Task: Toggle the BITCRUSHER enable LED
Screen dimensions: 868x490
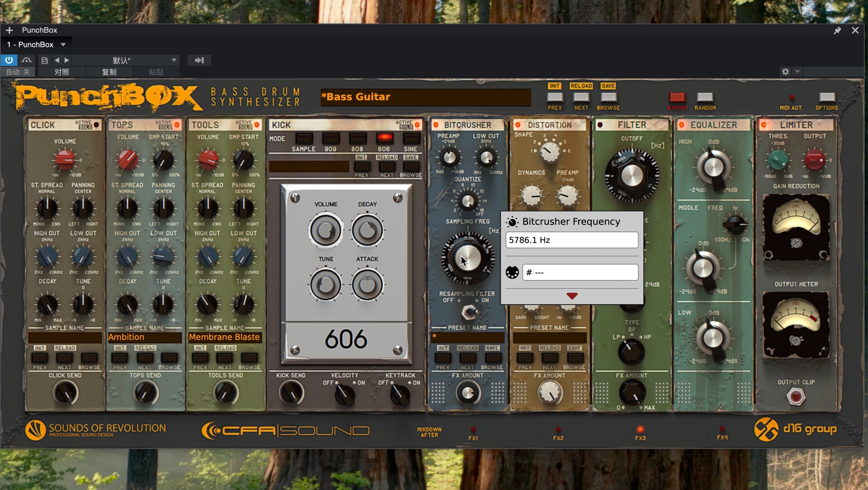Action: (x=436, y=125)
